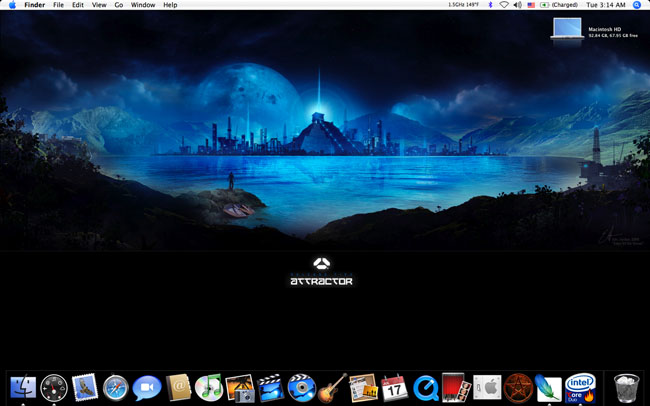
Task: Click the volume speaker menu icon
Action: tap(517, 5)
